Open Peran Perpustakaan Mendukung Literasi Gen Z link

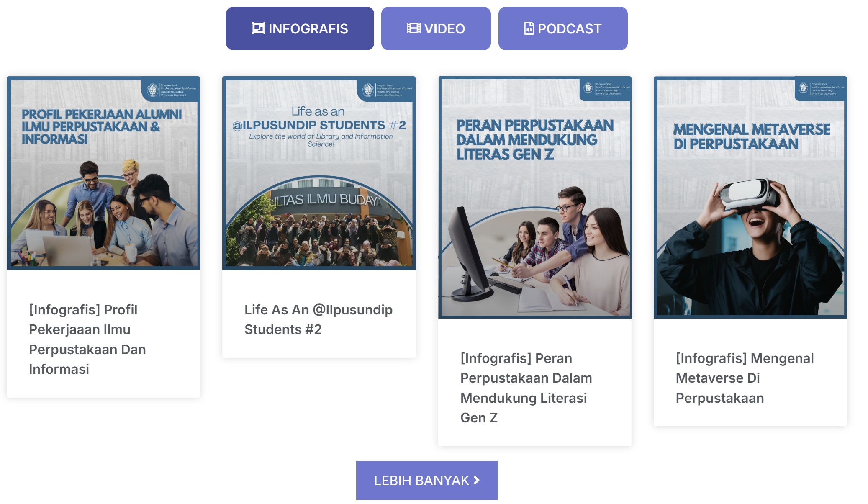click(526, 388)
